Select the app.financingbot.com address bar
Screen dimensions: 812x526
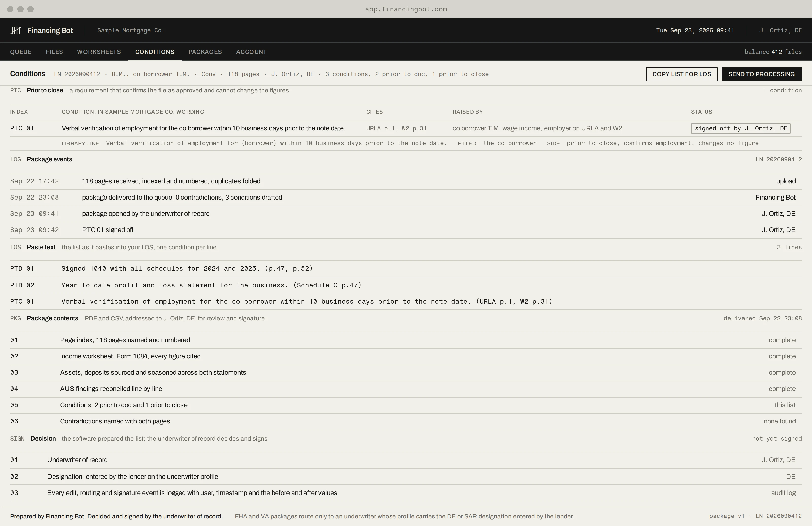tap(406, 9)
